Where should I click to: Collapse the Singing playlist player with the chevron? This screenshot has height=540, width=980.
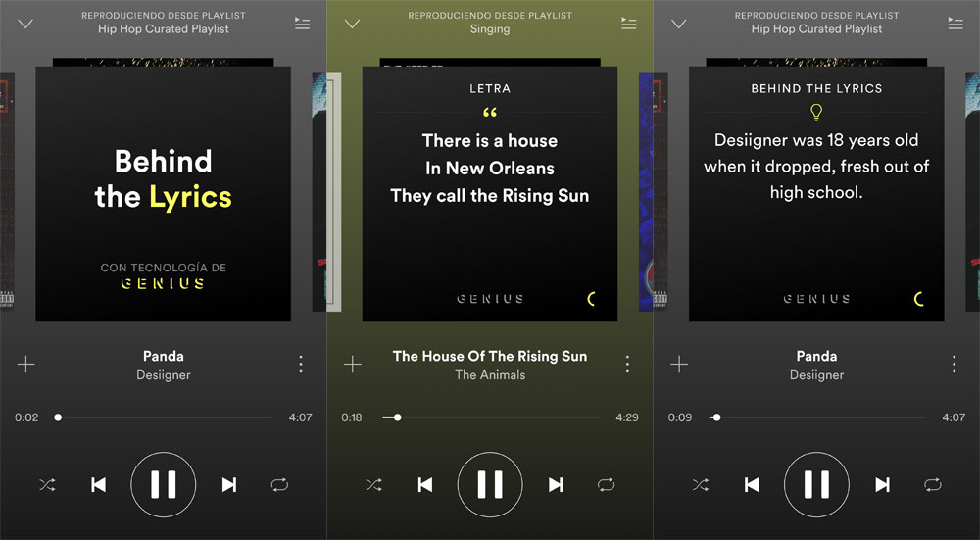[x=353, y=24]
